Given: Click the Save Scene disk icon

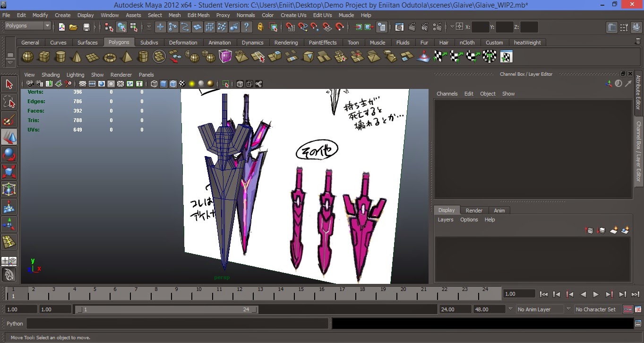Looking at the screenshot, I should 86,26.
